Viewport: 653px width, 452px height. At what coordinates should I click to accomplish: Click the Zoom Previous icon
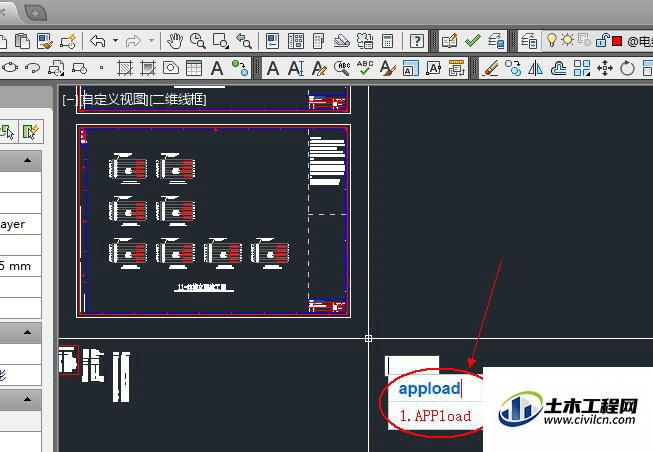[243, 41]
